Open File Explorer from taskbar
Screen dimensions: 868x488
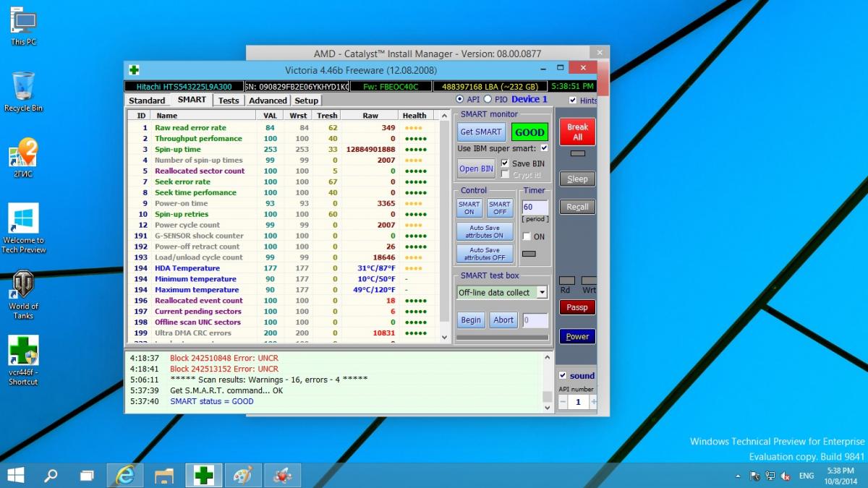[164, 475]
